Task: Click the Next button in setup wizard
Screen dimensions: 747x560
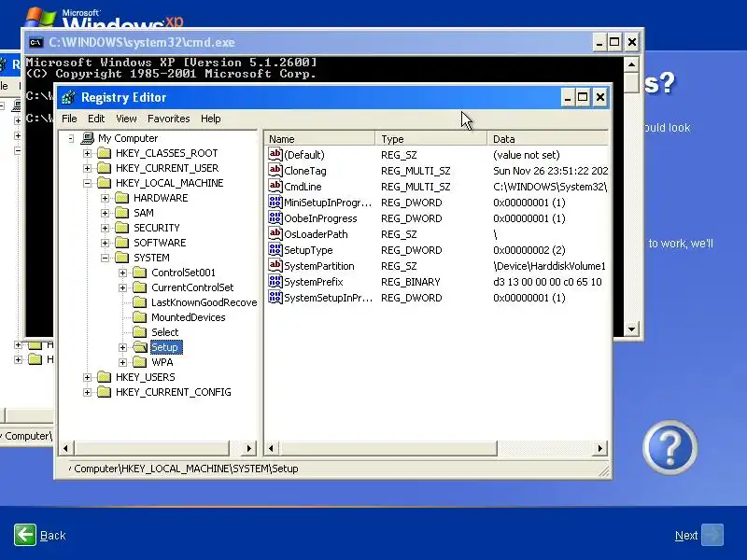Action: tap(698, 535)
